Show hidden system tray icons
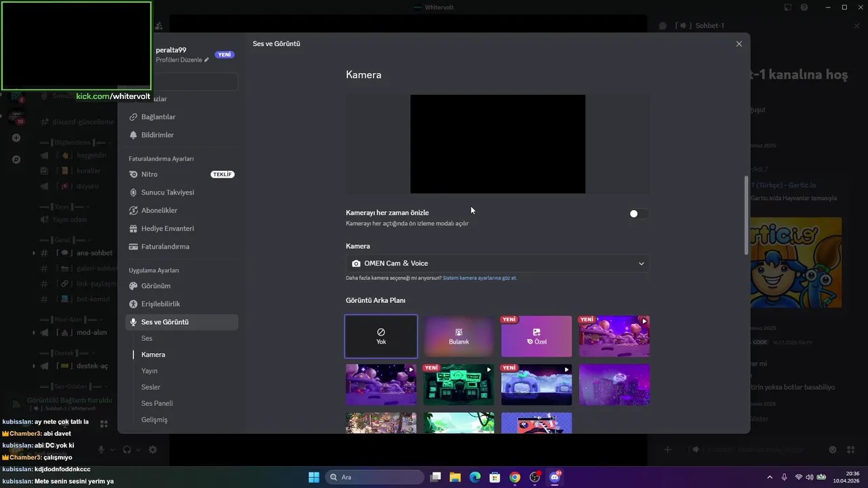The width and height of the screenshot is (868, 488). coord(769,477)
